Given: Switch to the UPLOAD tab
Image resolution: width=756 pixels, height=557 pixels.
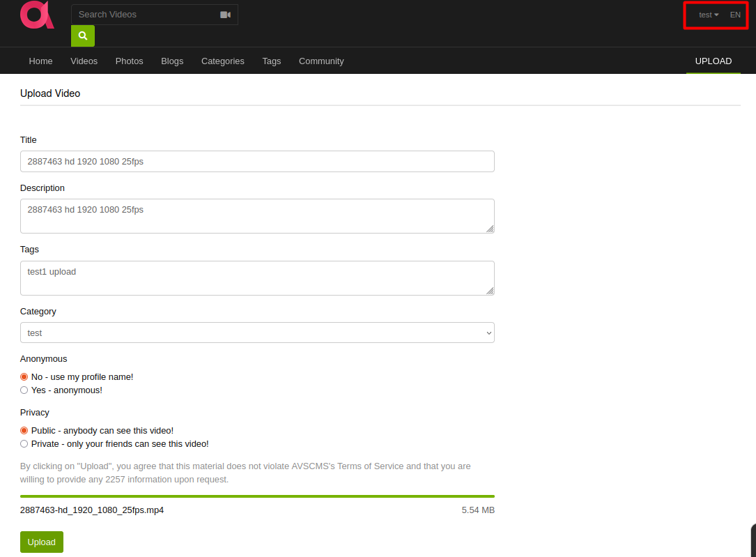Looking at the screenshot, I should [713, 61].
